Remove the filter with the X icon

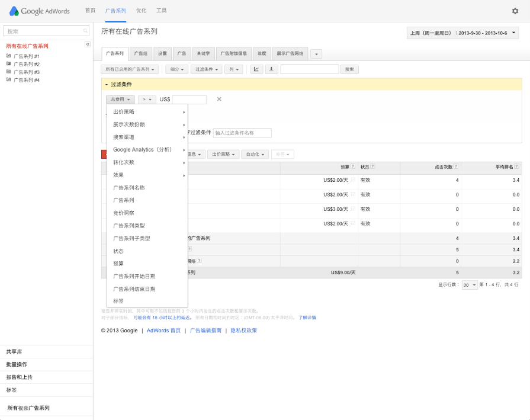click(219, 100)
